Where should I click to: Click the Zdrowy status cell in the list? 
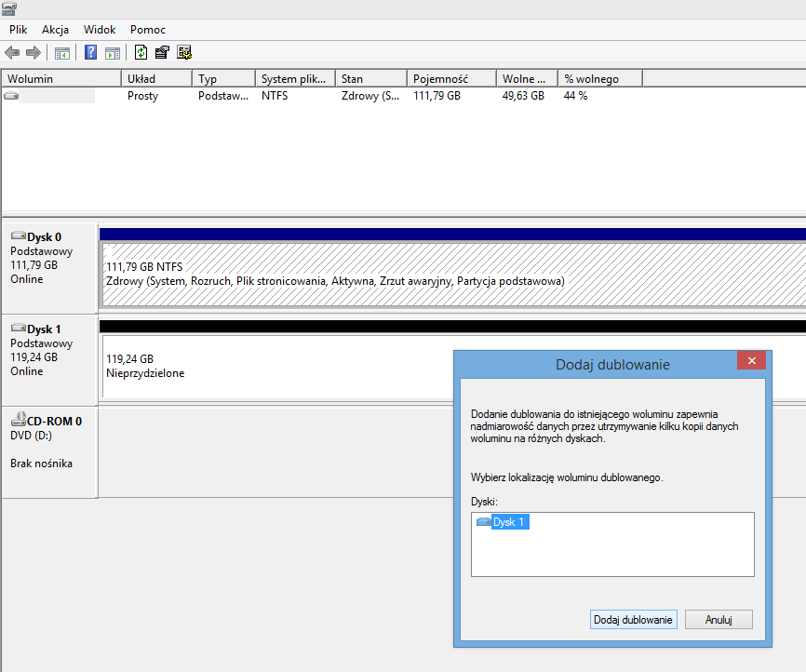tap(370, 96)
